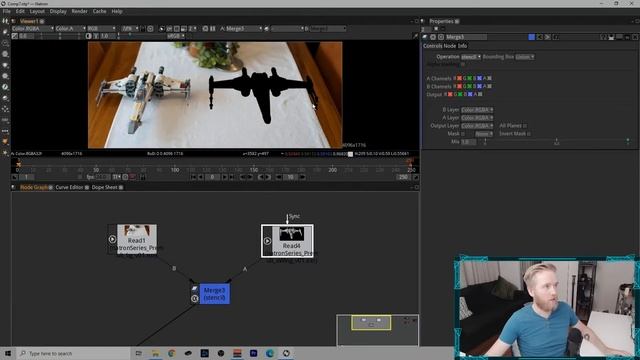Open Chrome from the taskbar

coord(171,353)
